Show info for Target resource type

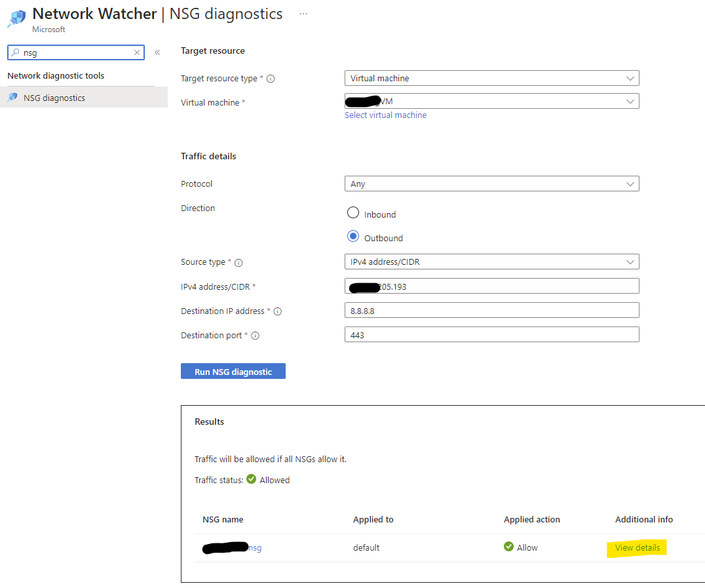pyautogui.click(x=271, y=79)
